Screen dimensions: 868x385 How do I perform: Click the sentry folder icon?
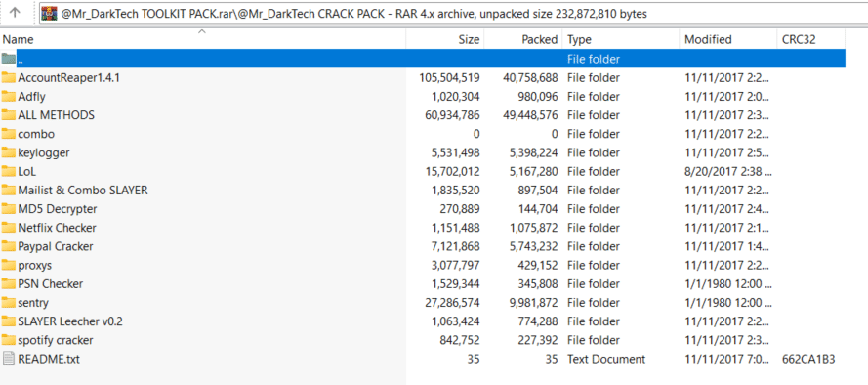point(9,303)
